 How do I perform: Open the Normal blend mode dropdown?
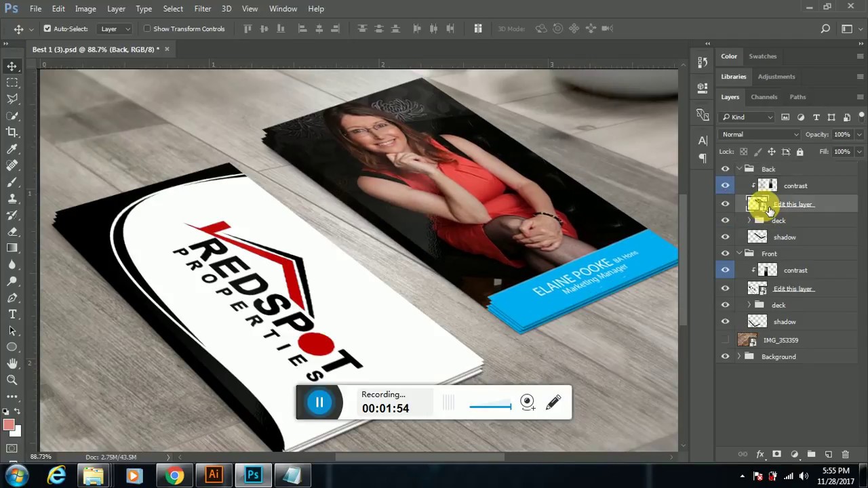click(x=760, y=134)
